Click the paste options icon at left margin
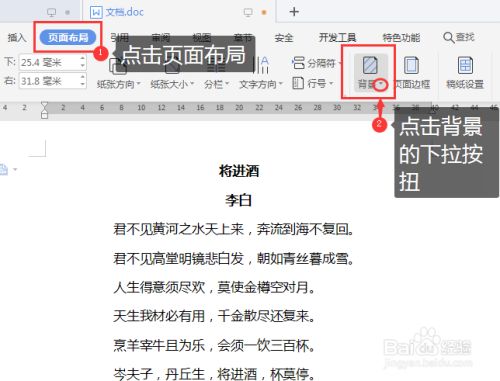 pos(4,169)
